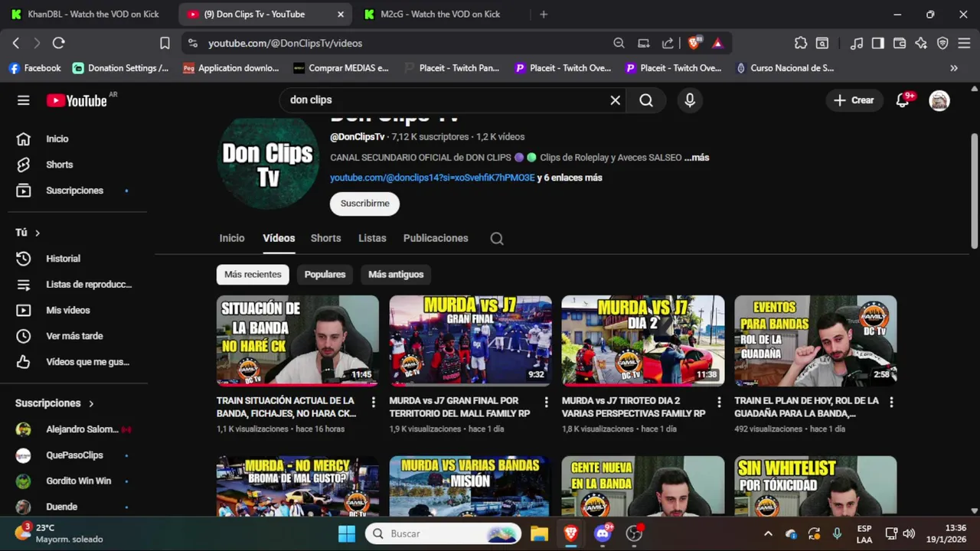The image size is (980, 551).
Task: Go to YouTube home via logo
Action: click(77, 100)
